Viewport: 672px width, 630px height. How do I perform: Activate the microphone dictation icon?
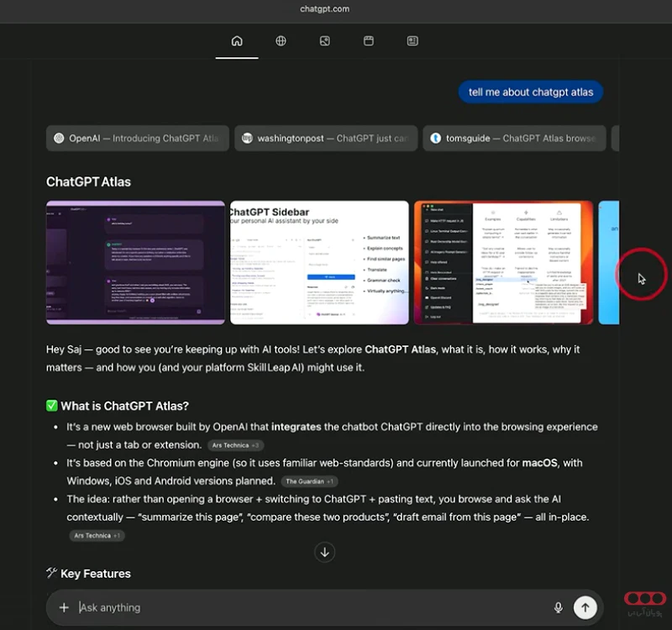point(558,607)
